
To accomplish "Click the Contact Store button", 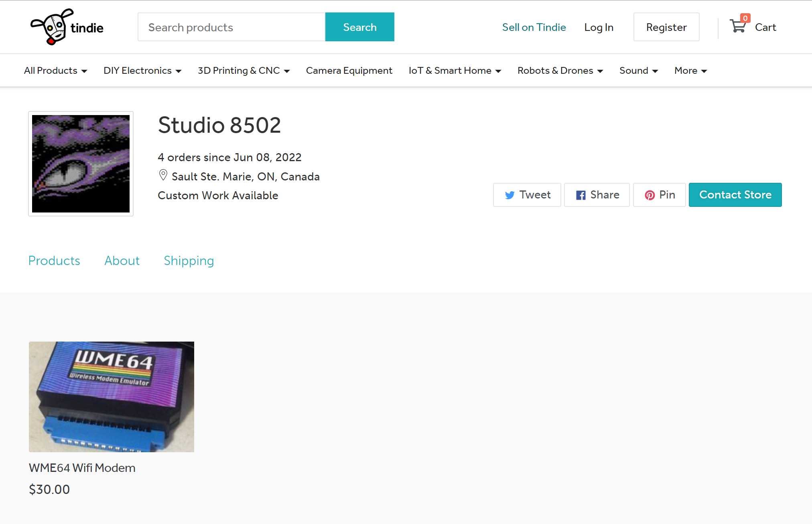I will click(735, 195).
